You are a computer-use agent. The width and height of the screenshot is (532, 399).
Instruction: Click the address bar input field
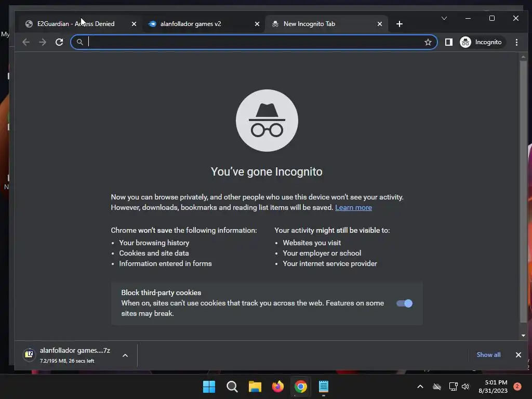tap(254, 42)
